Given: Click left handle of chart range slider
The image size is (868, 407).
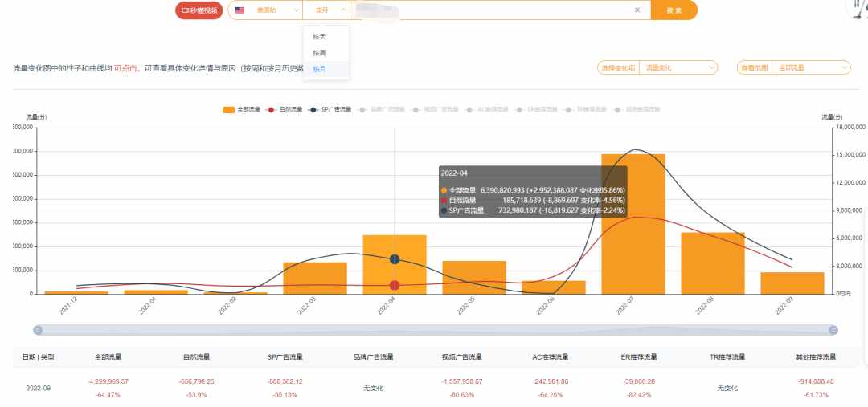Looking at the screenshot, I should coord(39,330).
